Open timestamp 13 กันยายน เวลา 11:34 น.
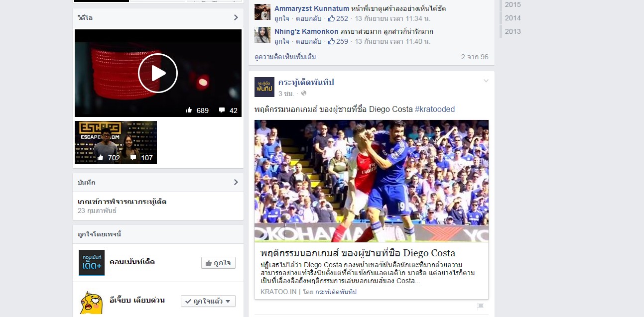The image size is (644, 317). 392,18
